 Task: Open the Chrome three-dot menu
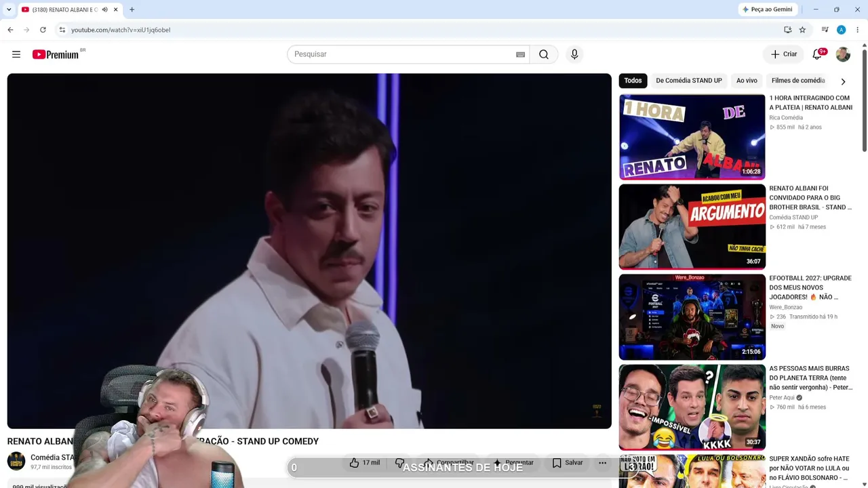click(x=858, y=30)
